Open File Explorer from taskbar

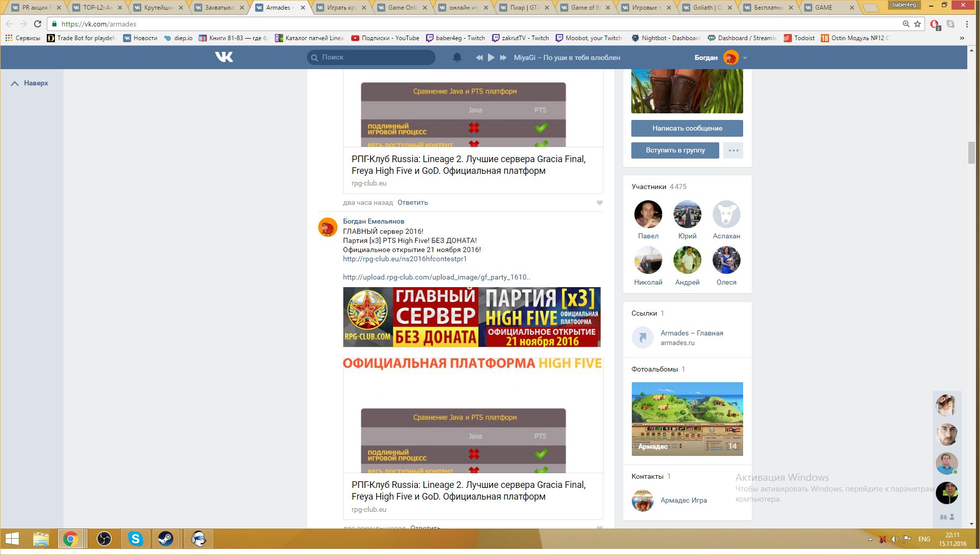(x=41, y=539)
